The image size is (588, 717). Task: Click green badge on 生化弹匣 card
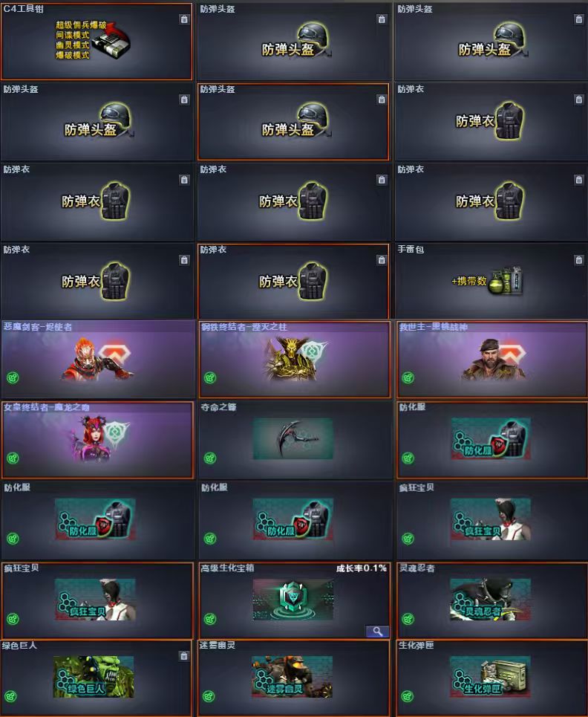point(408,696)
